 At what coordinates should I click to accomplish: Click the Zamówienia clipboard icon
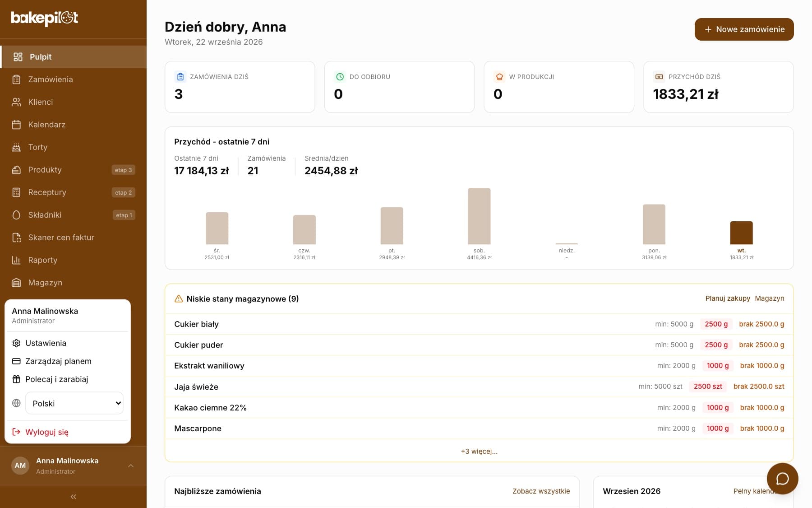(16, 79)
